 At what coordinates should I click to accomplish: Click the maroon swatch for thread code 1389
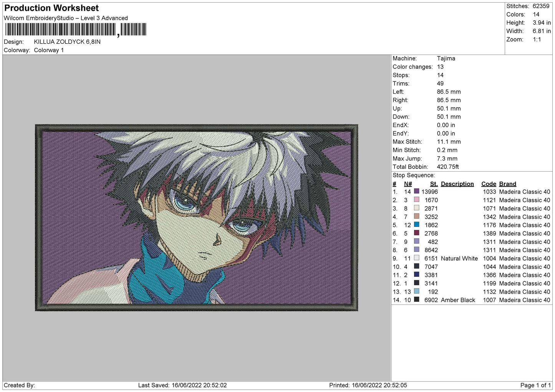pyautogui.click(x=416, y=233)
